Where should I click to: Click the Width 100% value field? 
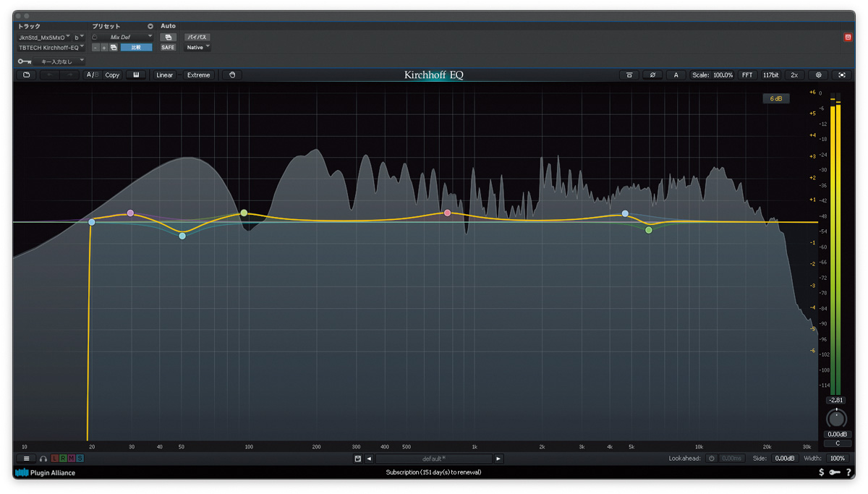[837, 459]
